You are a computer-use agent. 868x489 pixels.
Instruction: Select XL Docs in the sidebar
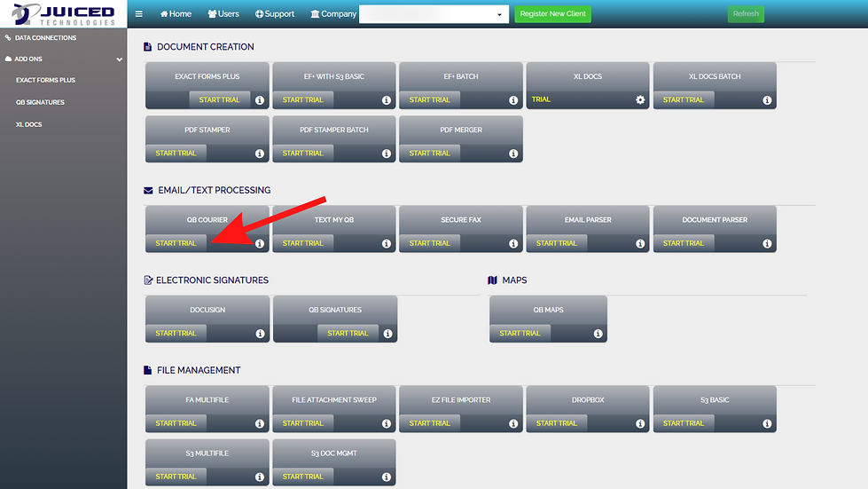point(28,124)
